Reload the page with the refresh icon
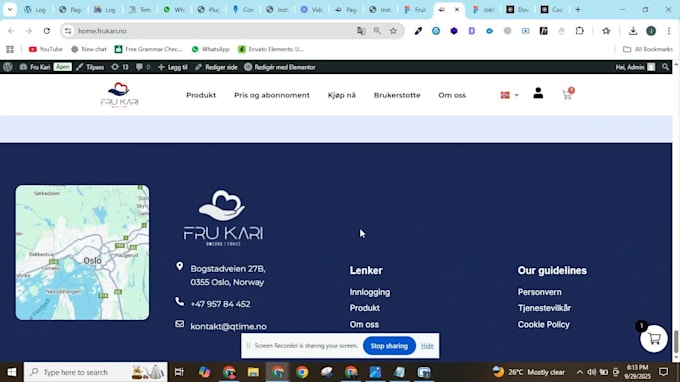Screen dimensions: 680x382 click(46, 31)
